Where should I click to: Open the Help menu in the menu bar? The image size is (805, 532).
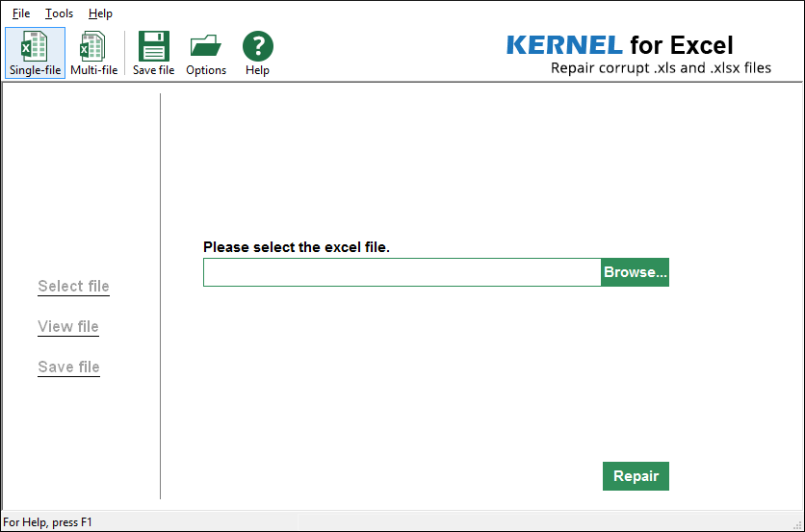tap(100, 13)
